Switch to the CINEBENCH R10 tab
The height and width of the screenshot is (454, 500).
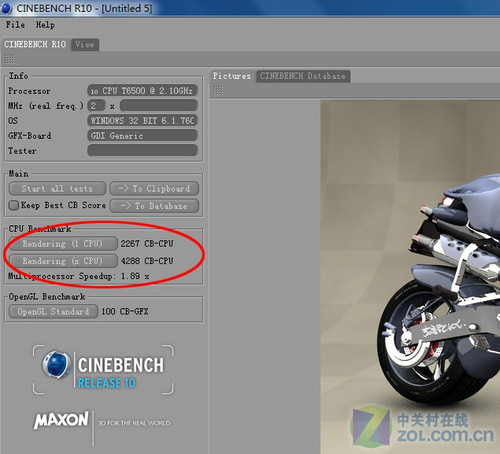tap(35, 44)
